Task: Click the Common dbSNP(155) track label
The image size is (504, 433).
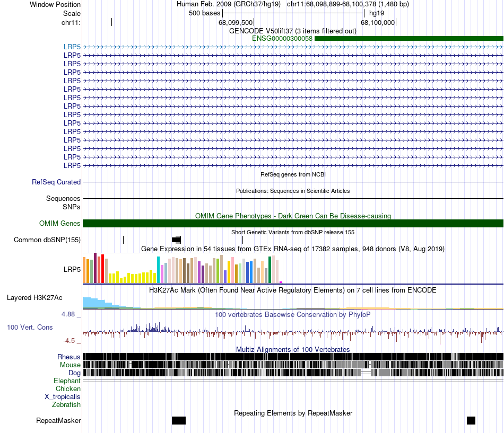Action: [x=47, y=240]
